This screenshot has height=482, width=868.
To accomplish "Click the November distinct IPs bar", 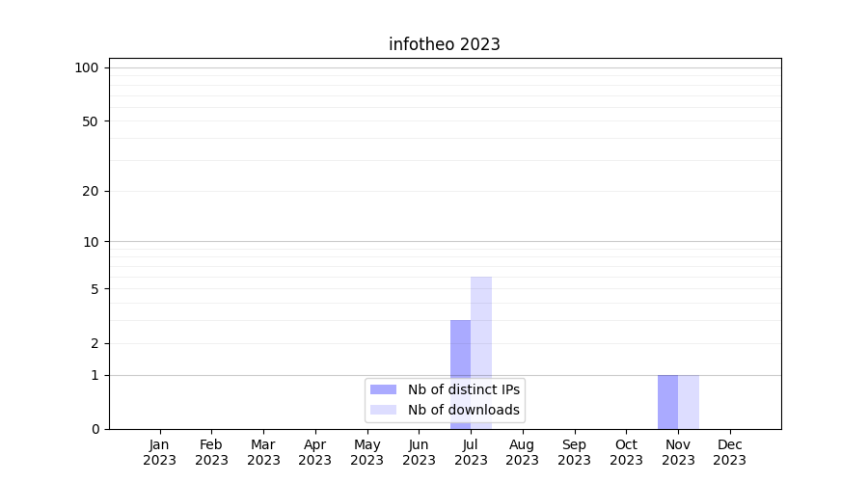I will click(x=667, y=402).
